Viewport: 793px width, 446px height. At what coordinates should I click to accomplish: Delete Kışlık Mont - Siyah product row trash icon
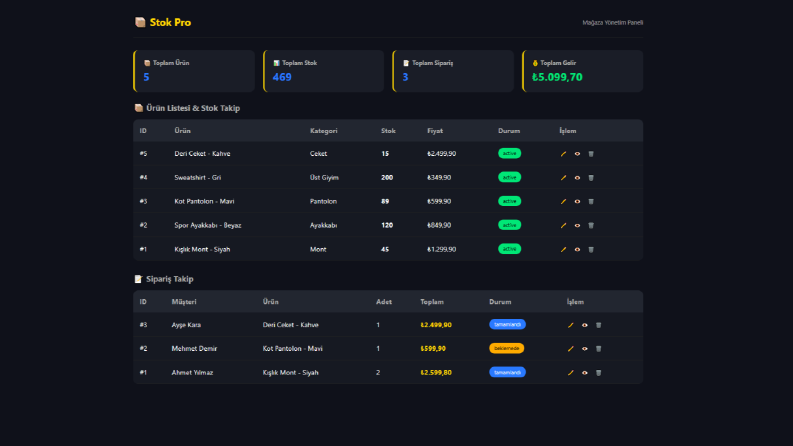[x=591, y=249]
